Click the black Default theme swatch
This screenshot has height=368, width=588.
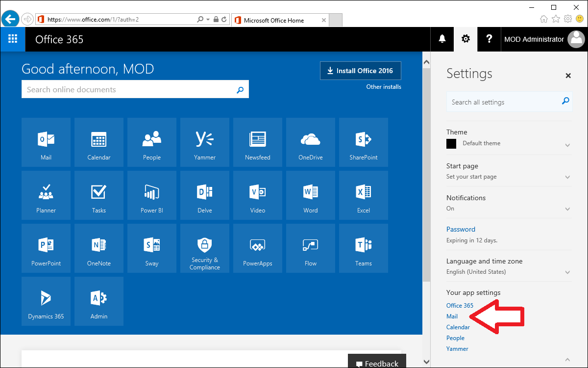pos(451,144)
